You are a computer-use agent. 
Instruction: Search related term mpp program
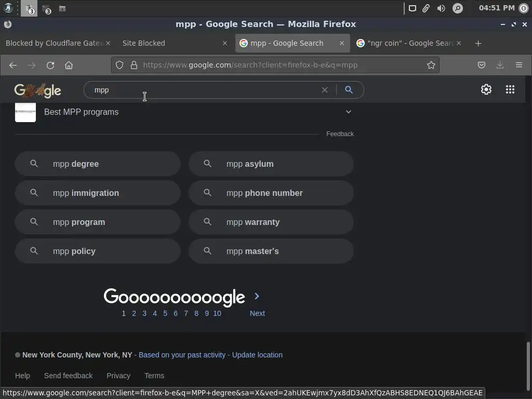click(98, 222)
